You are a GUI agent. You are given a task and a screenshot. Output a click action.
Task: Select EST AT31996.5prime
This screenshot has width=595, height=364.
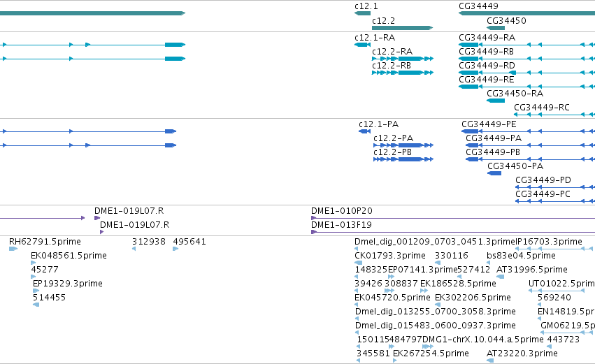[x=500, y=277]
